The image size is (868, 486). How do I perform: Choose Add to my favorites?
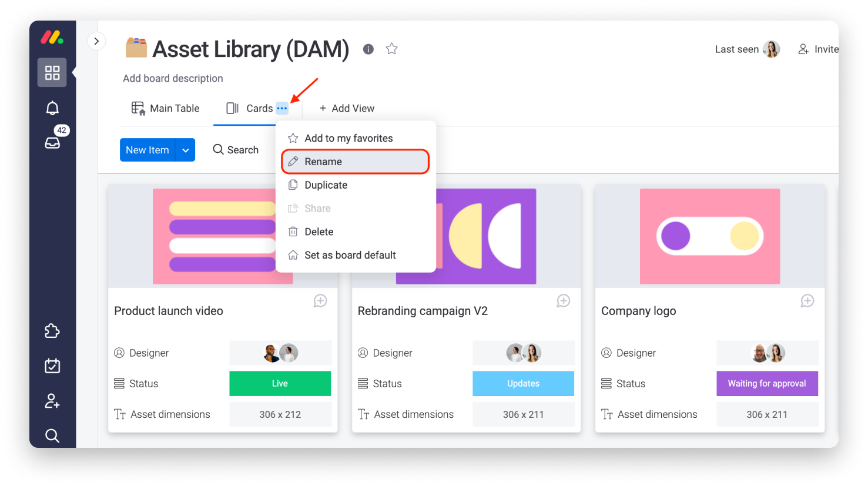[356, 138]
